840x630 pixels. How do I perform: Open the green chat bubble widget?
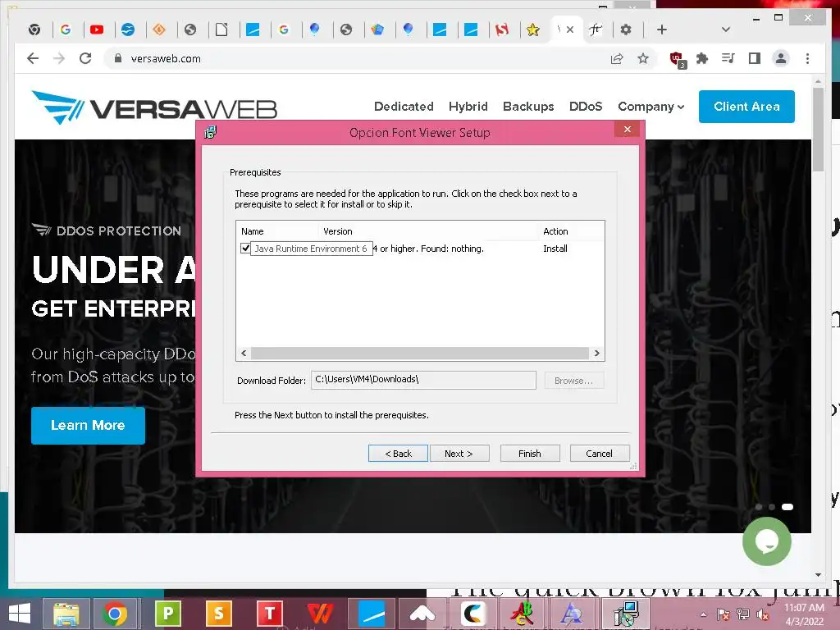point(767,541)
